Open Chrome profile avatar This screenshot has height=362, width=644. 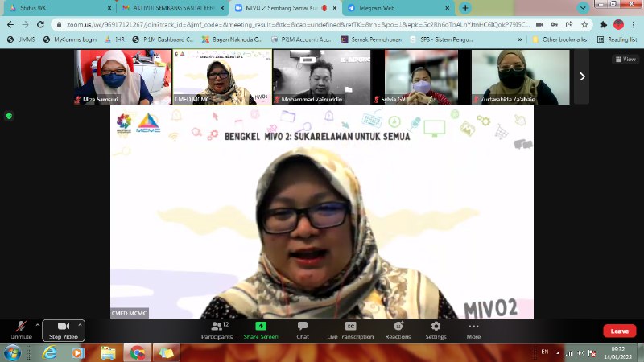click(618, 25)
